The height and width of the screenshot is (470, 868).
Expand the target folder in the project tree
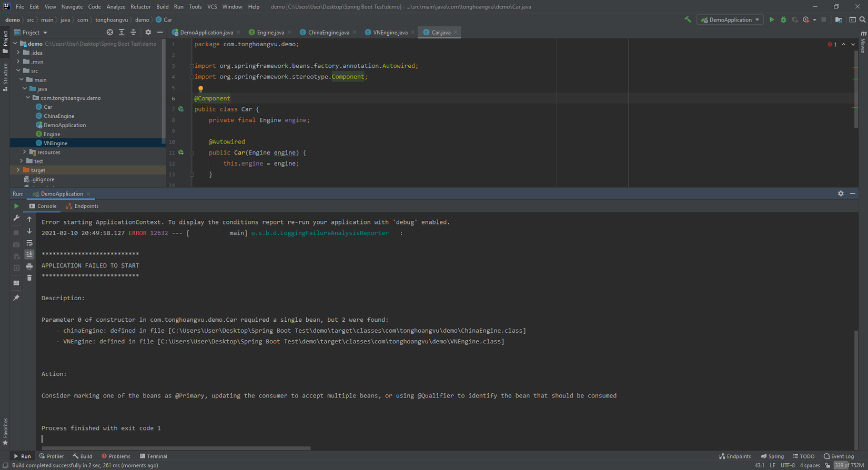click(x=18, y=170)
